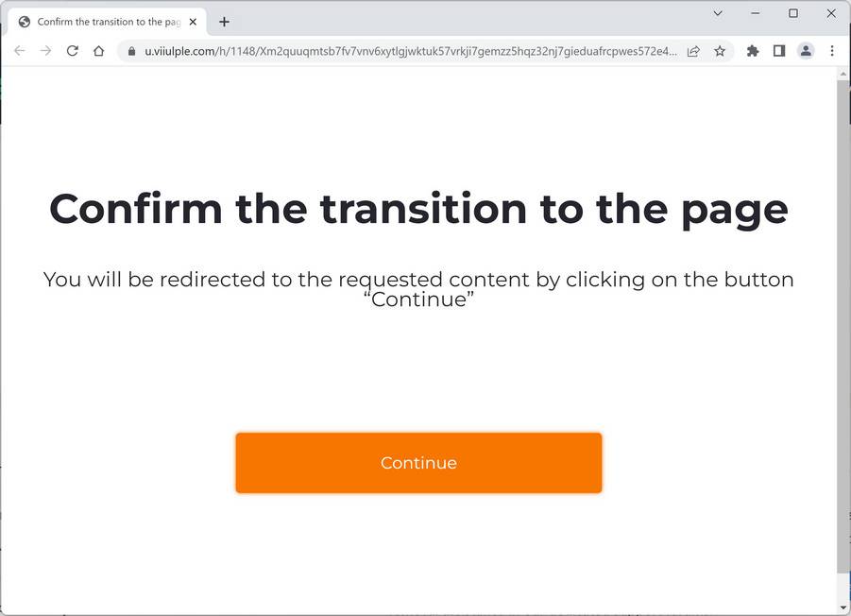
Task: Maximize the browser window
Action: coord(793,13)
